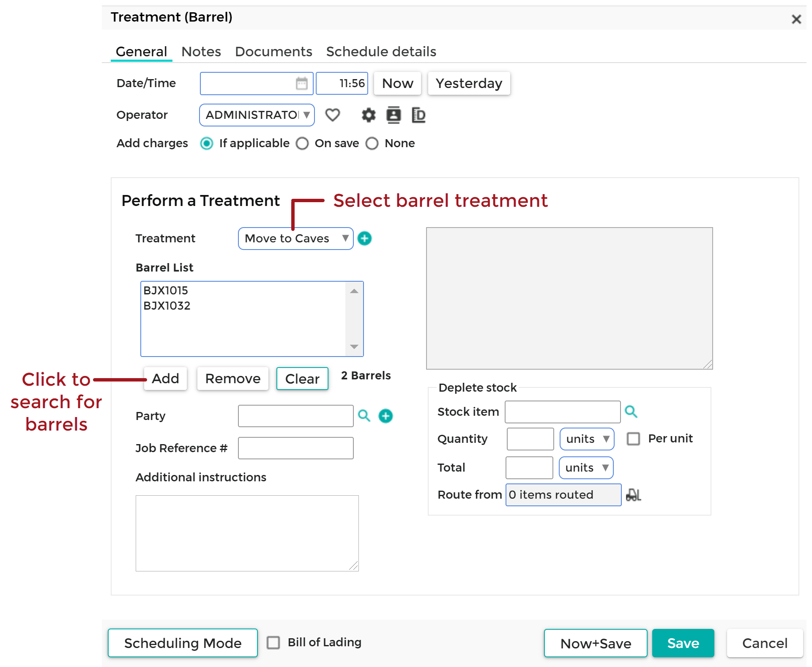Add a new treatment with plus icon
Viewport: 812px width, 667px height.
point(364,239)
